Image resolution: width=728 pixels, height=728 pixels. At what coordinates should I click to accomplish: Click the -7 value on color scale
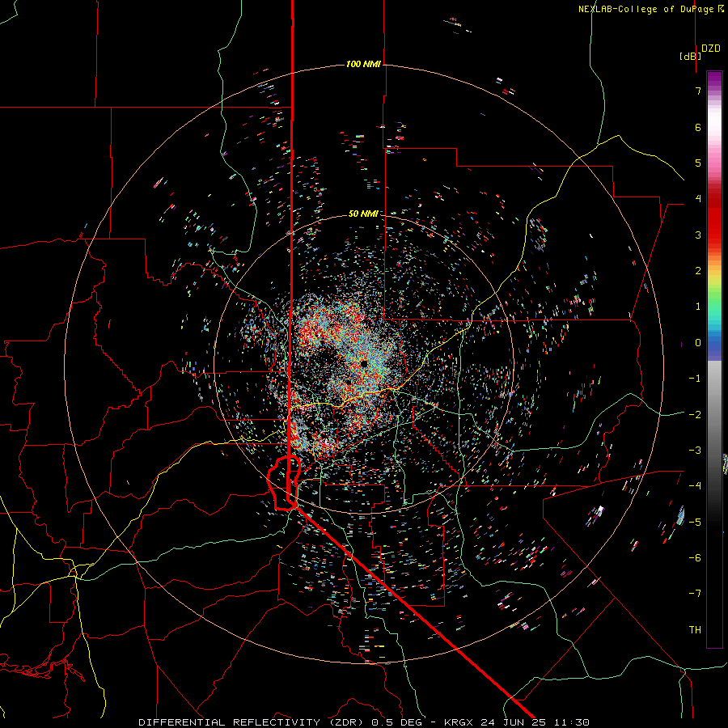(695, 594)
